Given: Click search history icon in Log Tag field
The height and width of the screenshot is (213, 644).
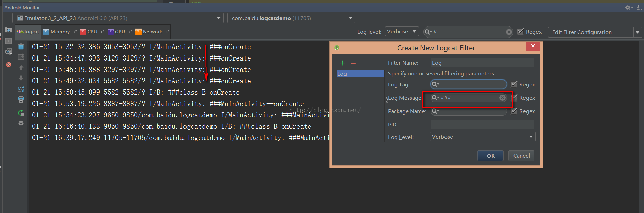Looking at the screenshot, I should (435, 84).
